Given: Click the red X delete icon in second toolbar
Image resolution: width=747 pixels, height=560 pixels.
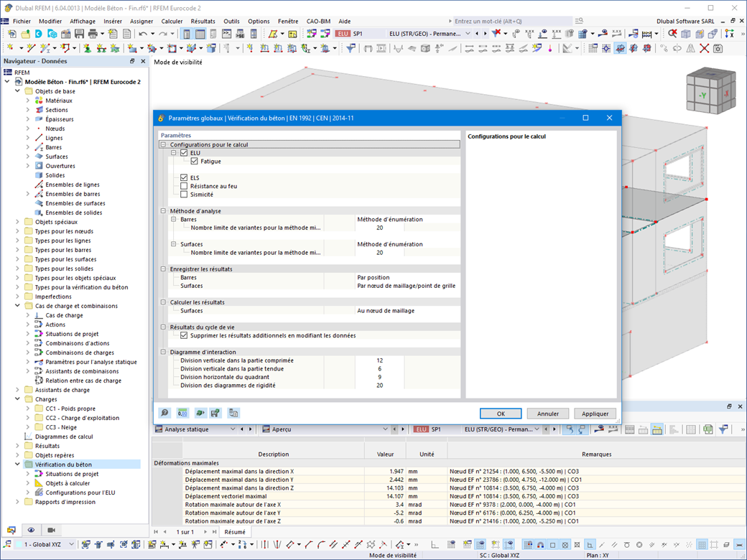Looking at the screenshot, I should pos(704,48).
